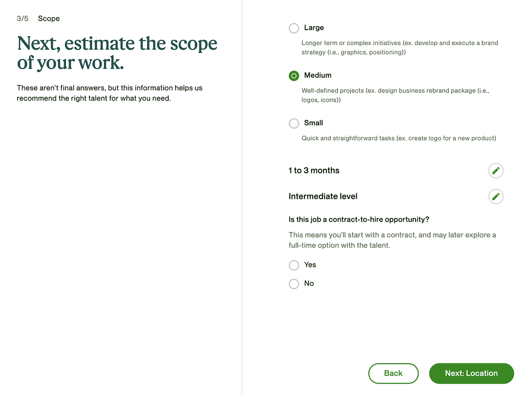Click the pencil icon beside "Intermediate level"
The height and width of the screenshot is (395, 532).
click(496, 196)
